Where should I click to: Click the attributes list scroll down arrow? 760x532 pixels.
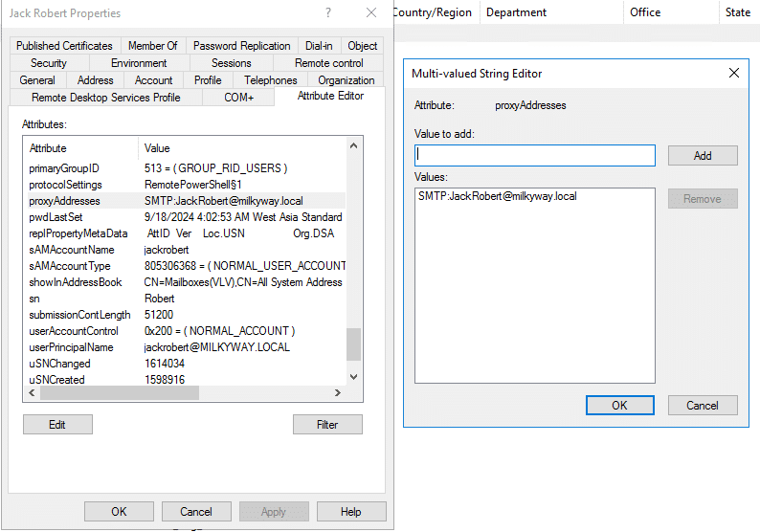click(354, 377)
